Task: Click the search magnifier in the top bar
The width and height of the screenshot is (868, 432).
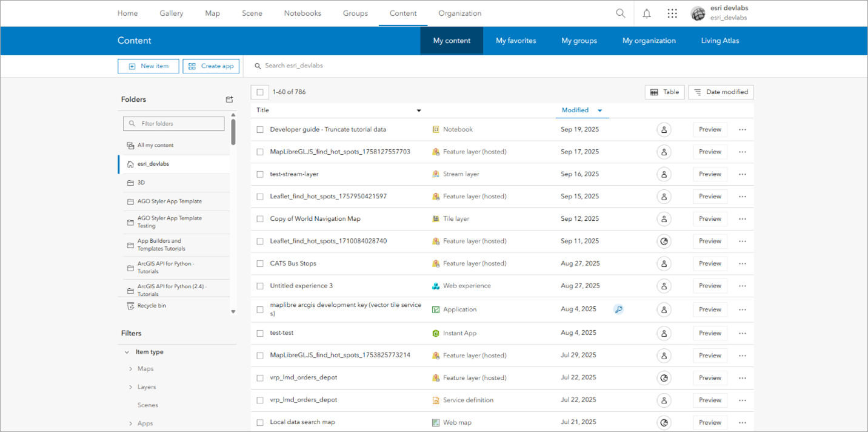Action: 620,13
